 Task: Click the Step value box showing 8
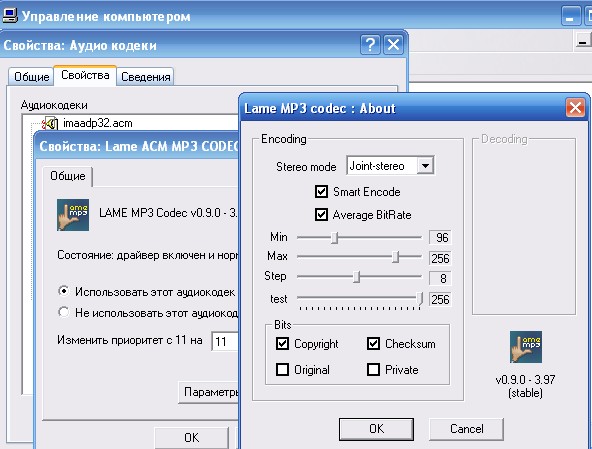tap(440, 279)
